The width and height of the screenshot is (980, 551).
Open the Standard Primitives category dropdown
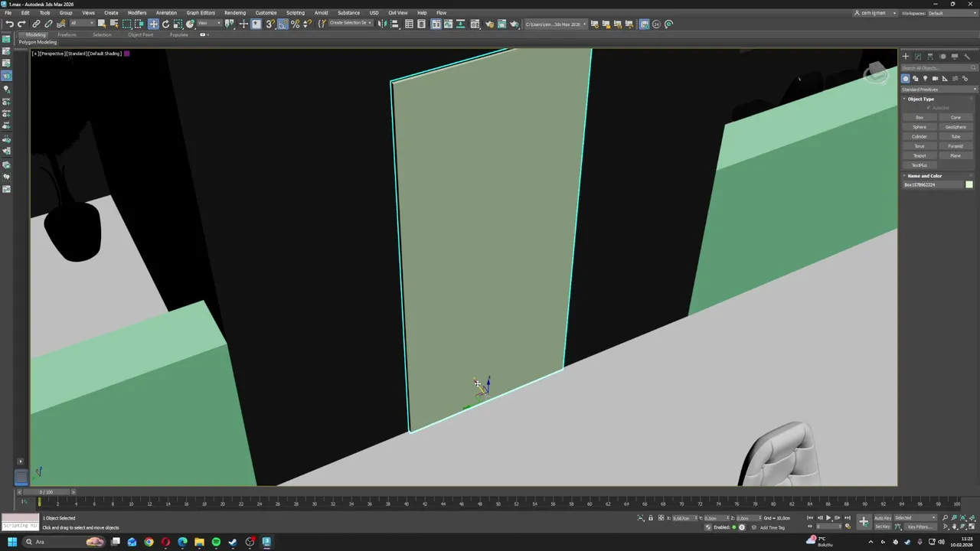coord(939,90)
